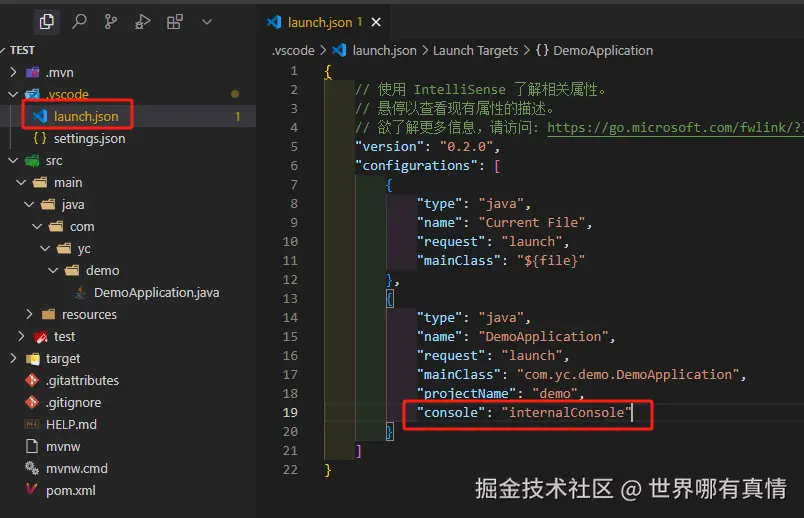This screenshot has width=804, height=518.
Task: Click the "configurations" key text
Action: (416, 165)
